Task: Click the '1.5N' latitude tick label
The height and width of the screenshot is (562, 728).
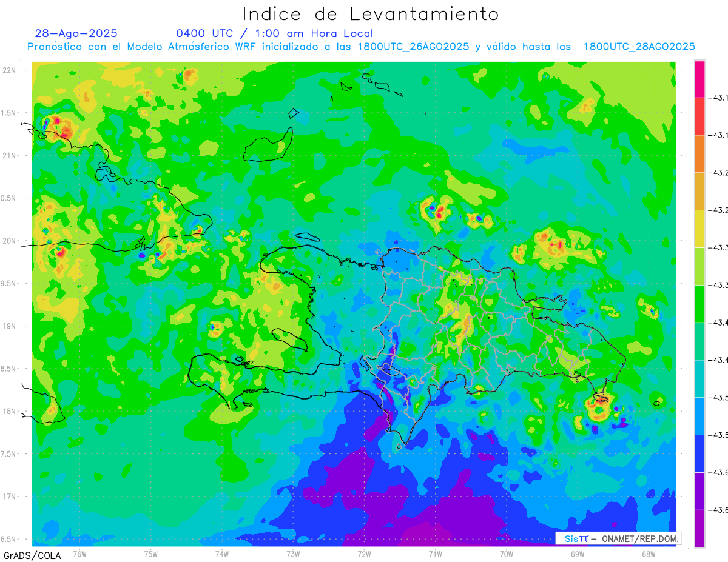Action: pos(8,113)
